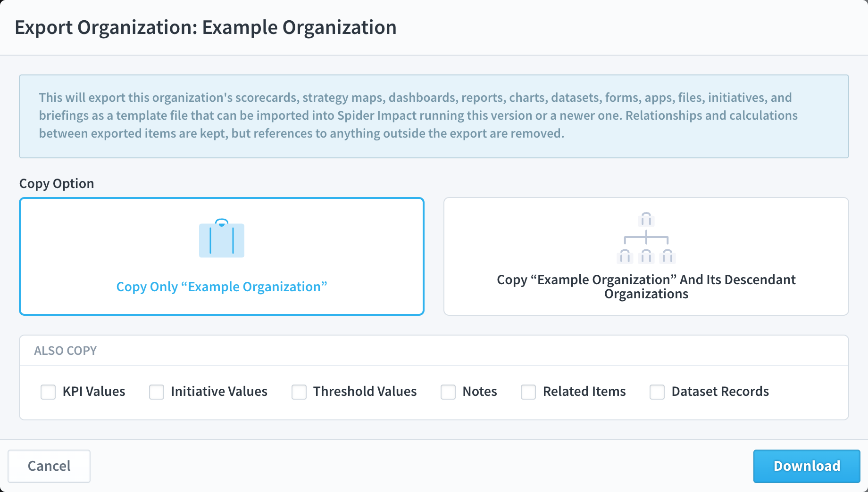Click the "Copy Option" label
This screenshot has height=492, width=868.
tap(57, 183)
